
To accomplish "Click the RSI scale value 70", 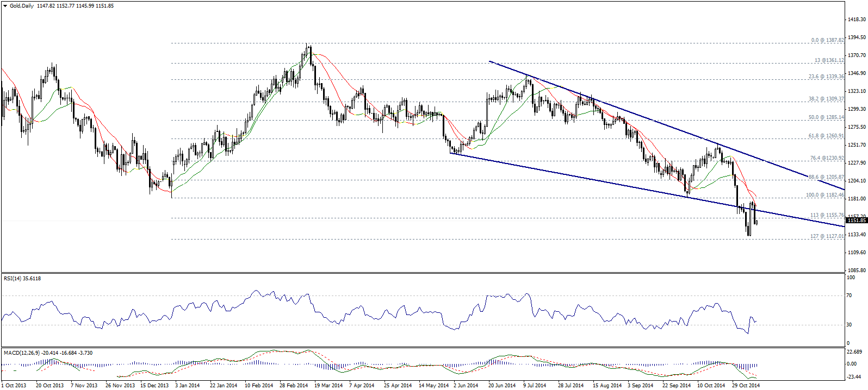I will tap(850, 295).
